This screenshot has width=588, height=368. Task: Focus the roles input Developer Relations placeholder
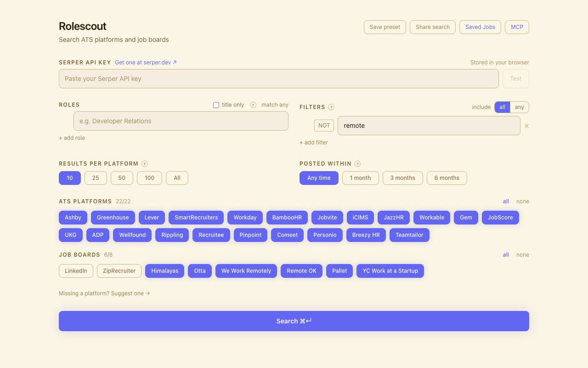coord(181,121)
